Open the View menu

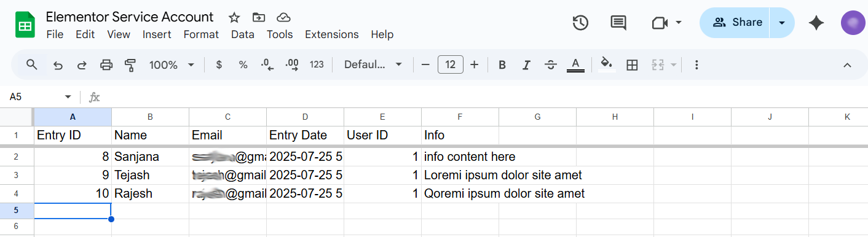coord(119,34)
